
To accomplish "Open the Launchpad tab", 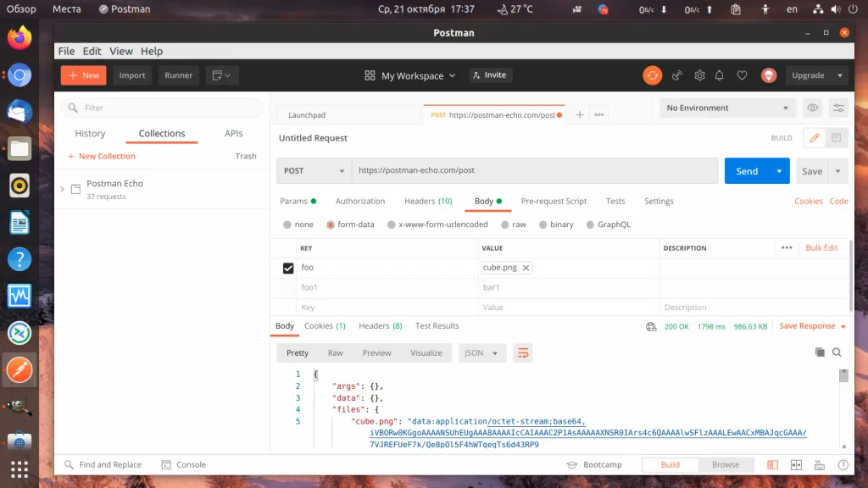I will [x=349, y=115].
